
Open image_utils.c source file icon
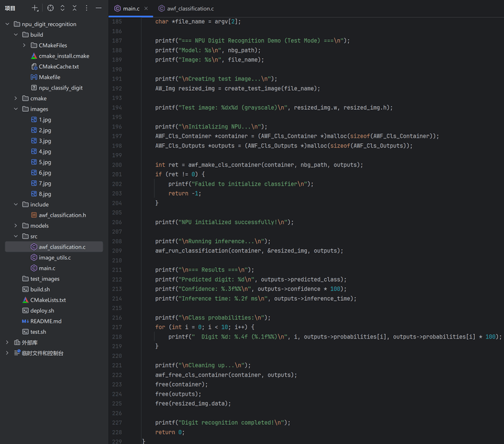(34, 257)
